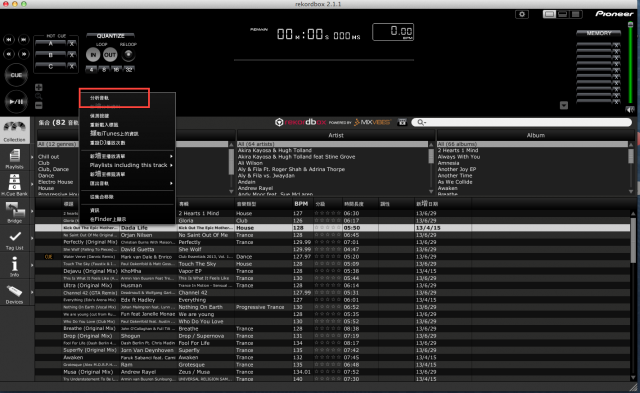Expand the Playlists including this track submenu
Screen dimensions: 640x393
(171, 165)
